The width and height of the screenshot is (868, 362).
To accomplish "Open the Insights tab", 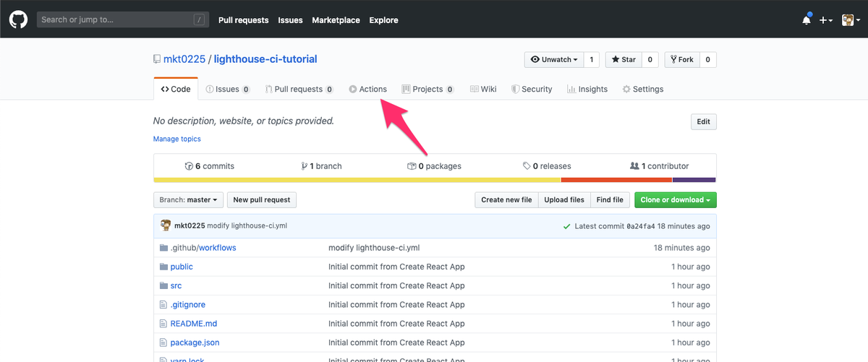I will pyautogui.click(x=587, y=89).
